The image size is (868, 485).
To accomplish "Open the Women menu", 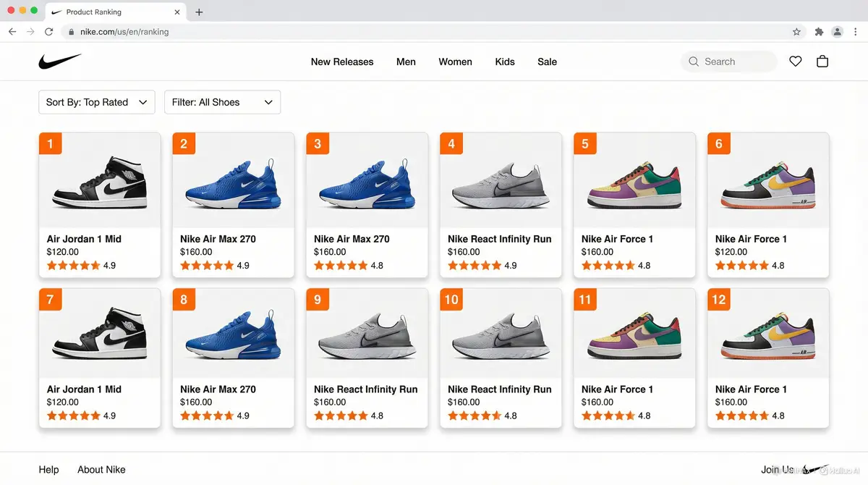I will click(455, 62).
